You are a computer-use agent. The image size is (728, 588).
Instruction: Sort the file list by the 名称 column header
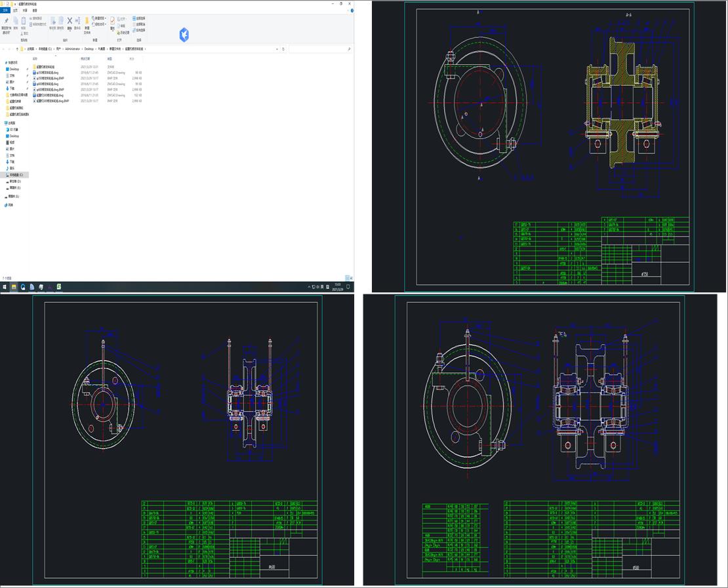click(x=35, y=59)
